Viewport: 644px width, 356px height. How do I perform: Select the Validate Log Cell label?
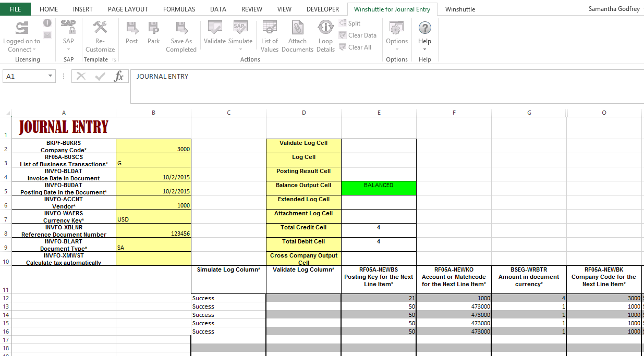(x=304, y=146)
